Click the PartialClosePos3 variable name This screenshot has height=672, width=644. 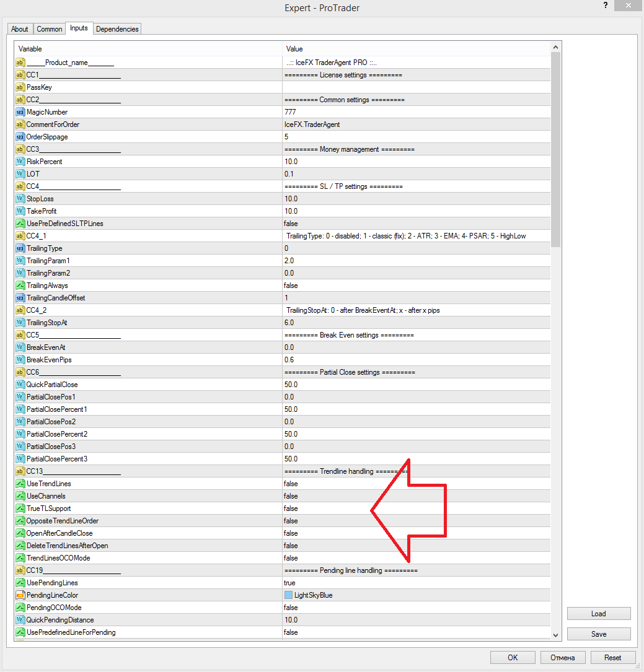pos(51,447)
